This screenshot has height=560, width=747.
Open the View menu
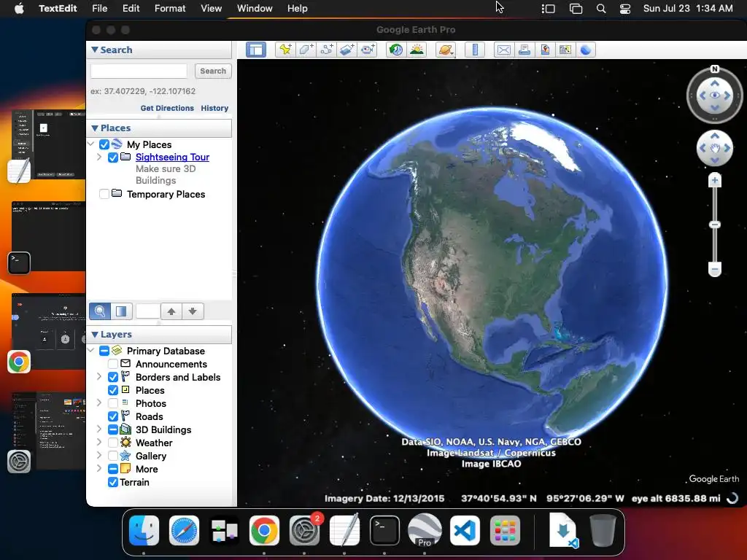[x=211, y=9]
